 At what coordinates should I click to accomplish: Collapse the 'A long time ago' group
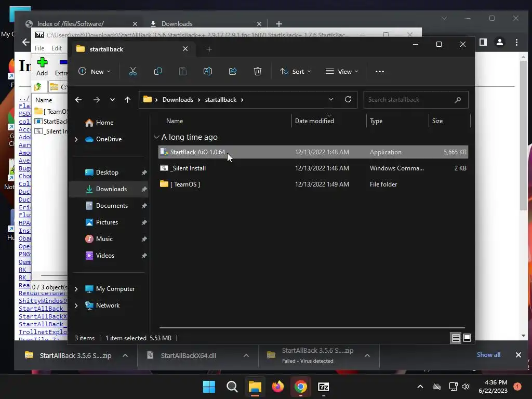(x=156, y=137)
